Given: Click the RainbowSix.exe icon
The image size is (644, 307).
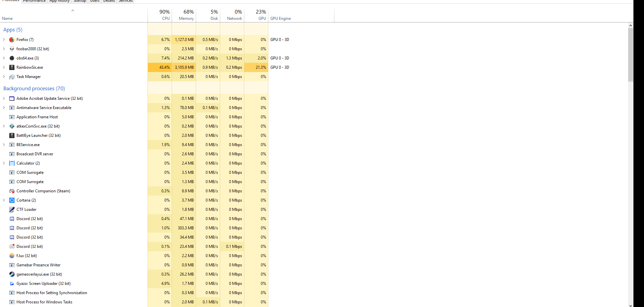Looking at the screenshot, I should [12, 67].
